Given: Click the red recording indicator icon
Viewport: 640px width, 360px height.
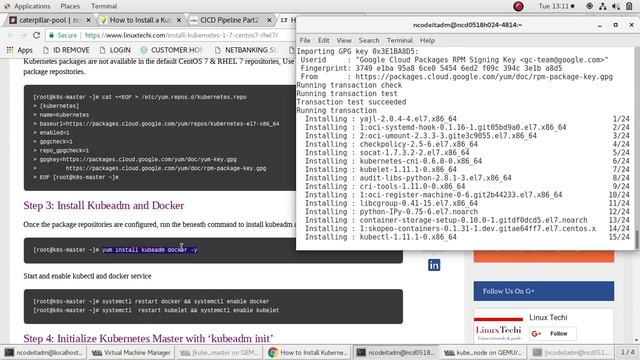Looking at the screenshot, I should pos(518,6).
